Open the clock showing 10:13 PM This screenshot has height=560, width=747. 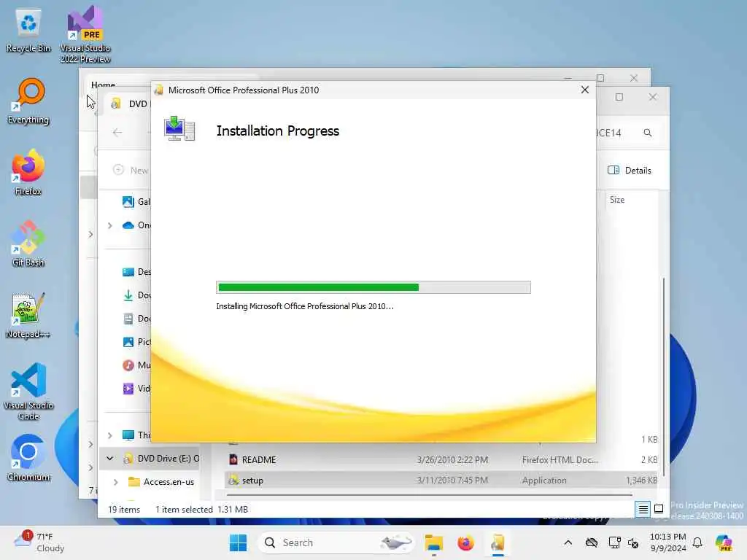click(668, 542)
